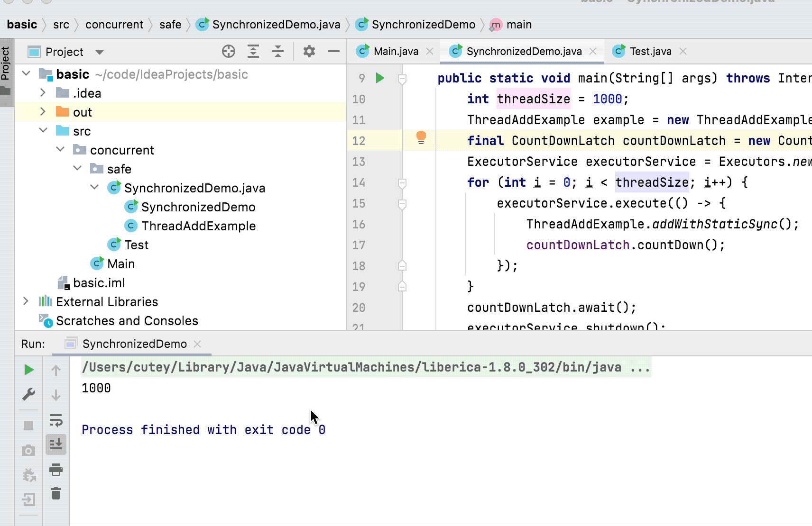
Task: Open Project panel gear settings
Action: [x=309, y=51]
